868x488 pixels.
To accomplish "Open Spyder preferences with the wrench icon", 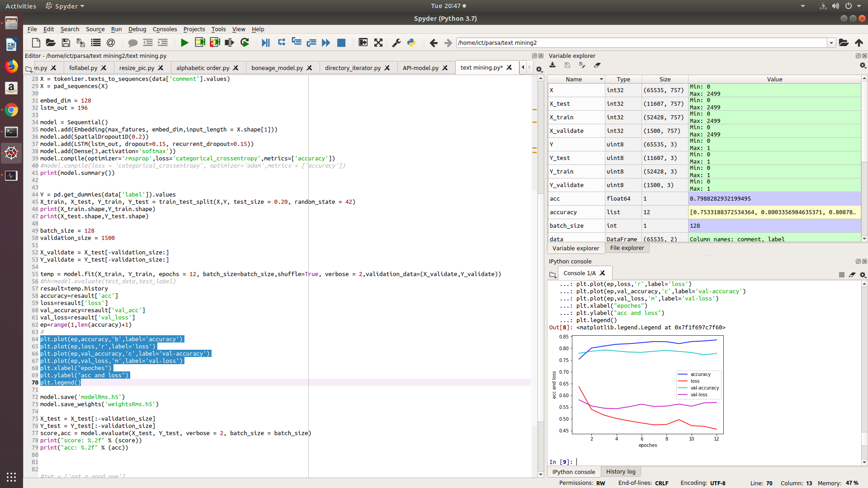I will 396,42.
